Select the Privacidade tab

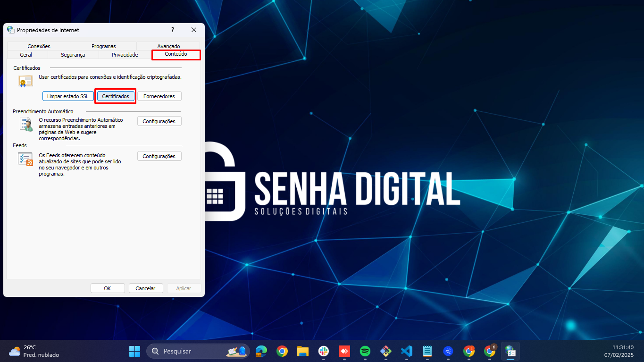coord(125,55)
